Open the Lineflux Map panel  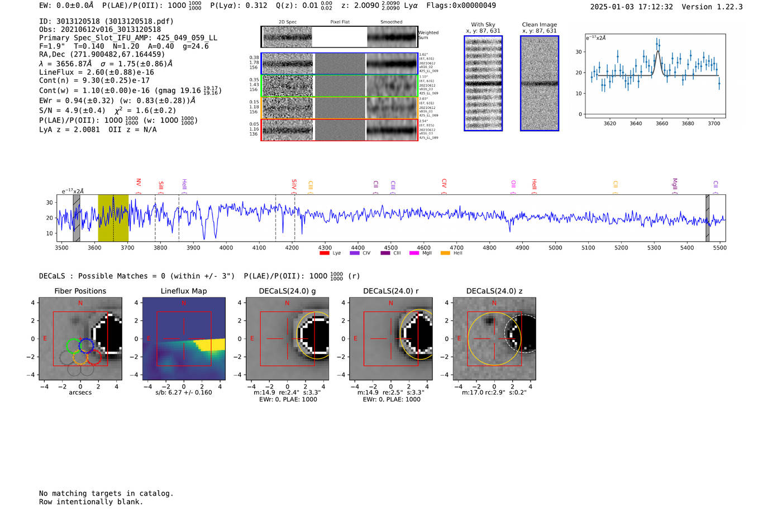[184, 339]
